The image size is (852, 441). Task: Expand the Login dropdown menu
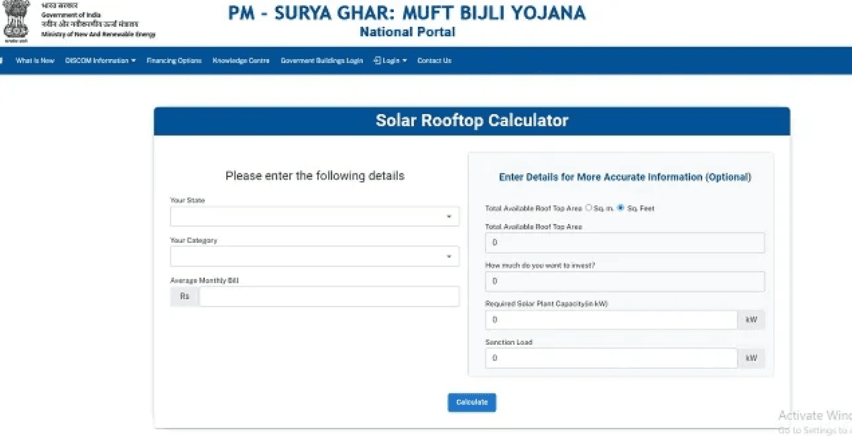391,61
